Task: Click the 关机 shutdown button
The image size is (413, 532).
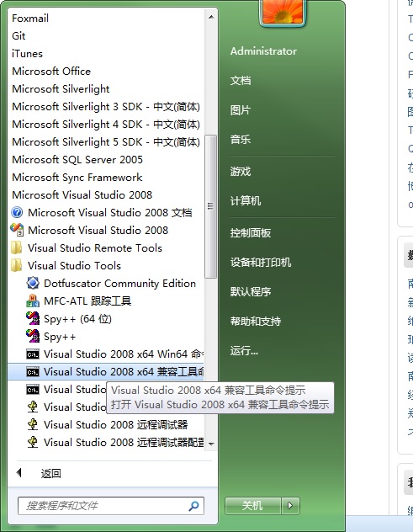Action: pos(253,506)
